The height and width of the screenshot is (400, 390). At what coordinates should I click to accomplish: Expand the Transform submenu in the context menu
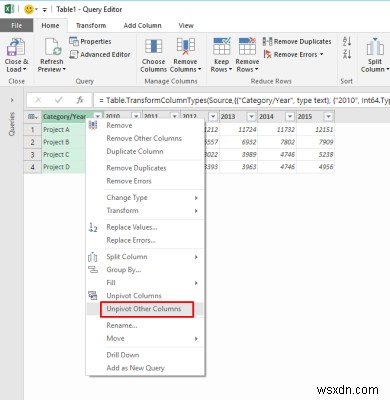(196, 211)
